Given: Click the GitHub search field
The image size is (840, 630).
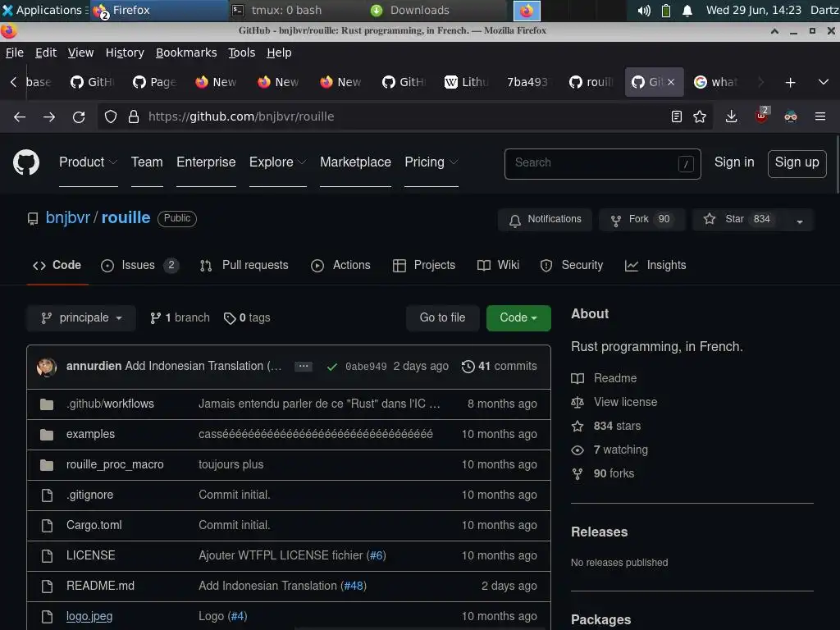Looking at the screenshot, I should tap(602, 163).
